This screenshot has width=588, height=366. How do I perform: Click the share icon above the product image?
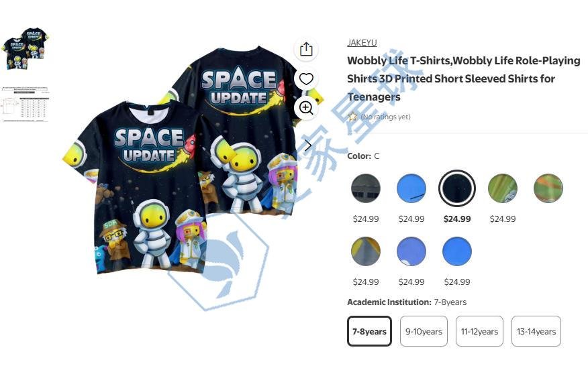306,49
